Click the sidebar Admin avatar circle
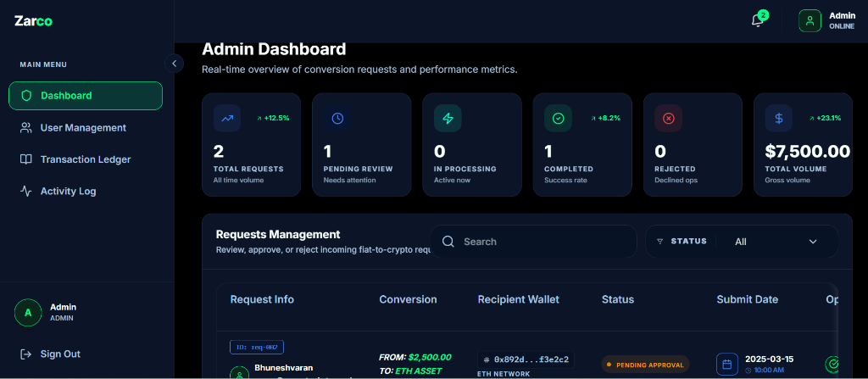This screenshot has width=868, height=379. pyautogui.click(x=28, y=313)
